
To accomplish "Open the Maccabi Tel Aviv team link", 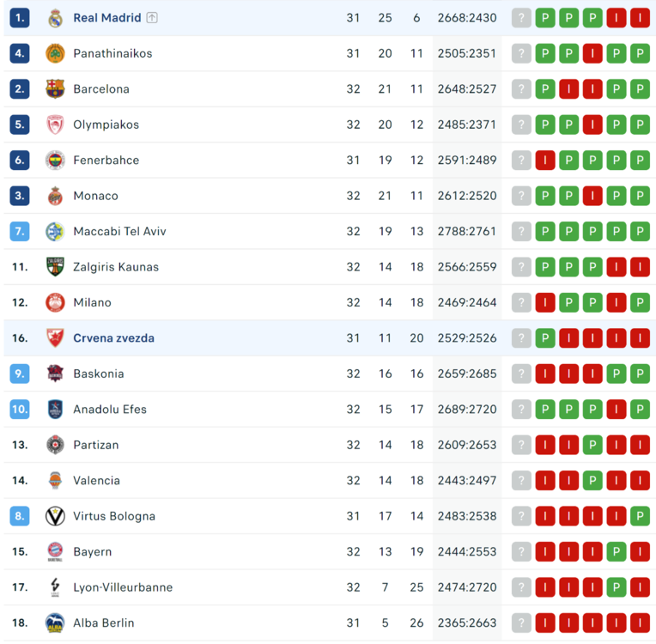I will (119, 232).
